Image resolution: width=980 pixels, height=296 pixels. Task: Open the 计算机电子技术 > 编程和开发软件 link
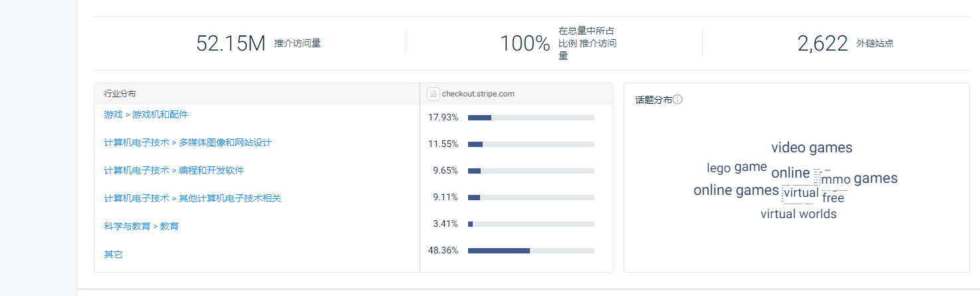174,170
